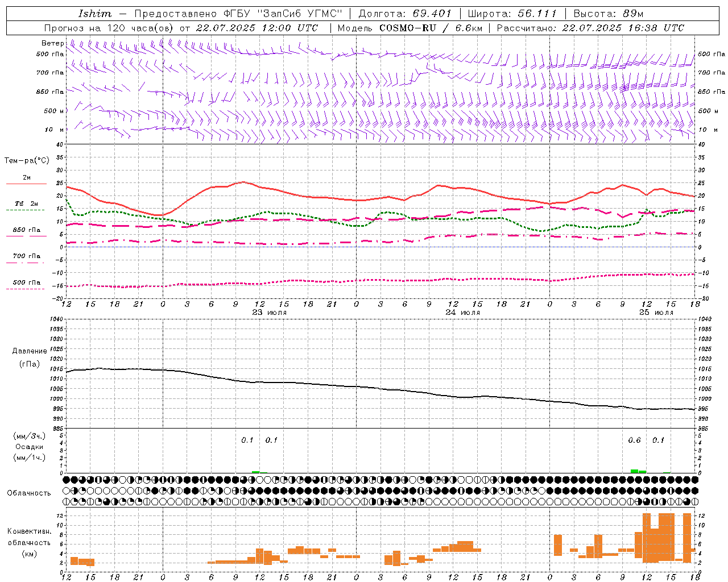Select the Давление pressure panel label
Screen dimensions: 728x582
tap(30, 351)
